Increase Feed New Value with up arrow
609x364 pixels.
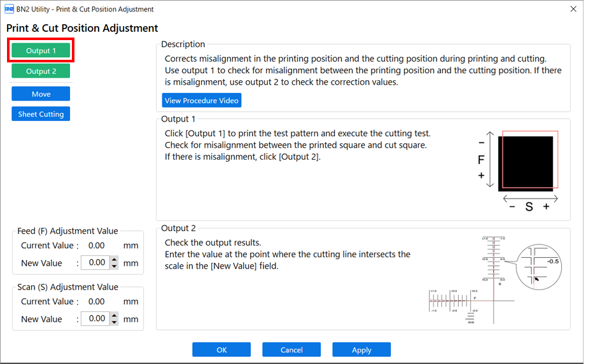point(114,260)
